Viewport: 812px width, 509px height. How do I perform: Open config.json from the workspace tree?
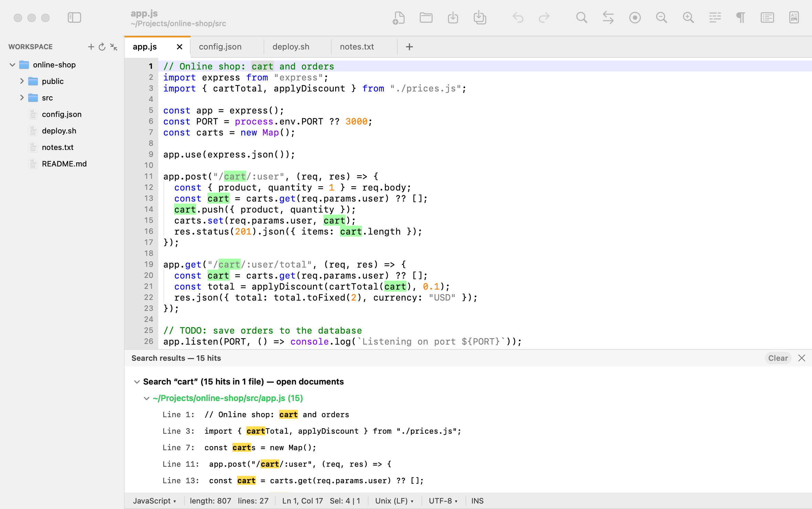pos(62,114)
